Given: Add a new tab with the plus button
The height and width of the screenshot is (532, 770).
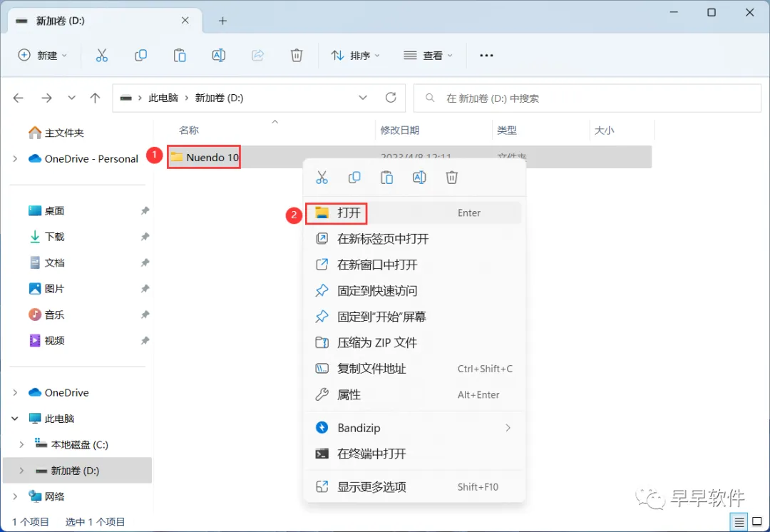Looking at the screenshot, I should click(x=222, y=21).
